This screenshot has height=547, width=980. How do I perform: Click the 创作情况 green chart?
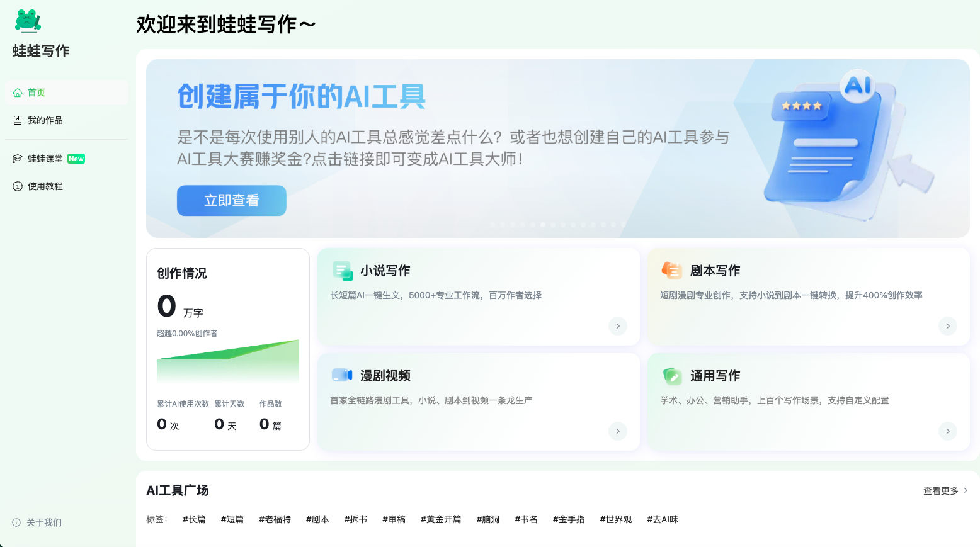pos(227,360)
